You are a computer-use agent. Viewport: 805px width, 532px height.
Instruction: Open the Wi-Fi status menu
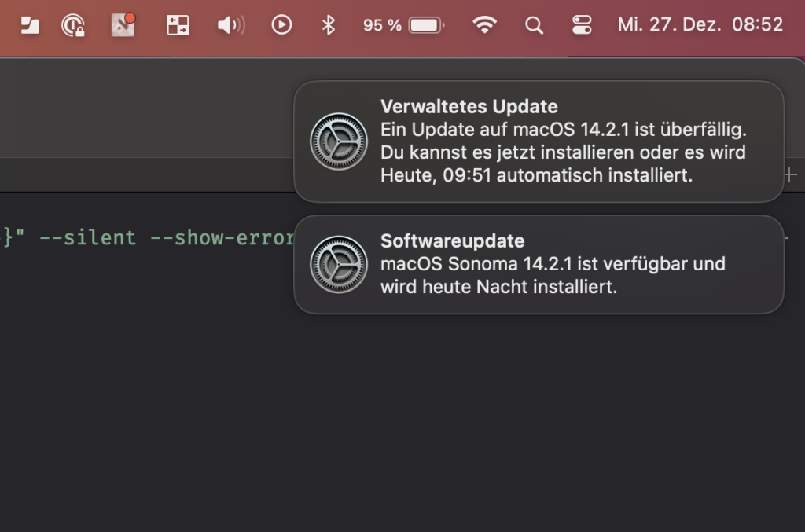pos(484,24)
